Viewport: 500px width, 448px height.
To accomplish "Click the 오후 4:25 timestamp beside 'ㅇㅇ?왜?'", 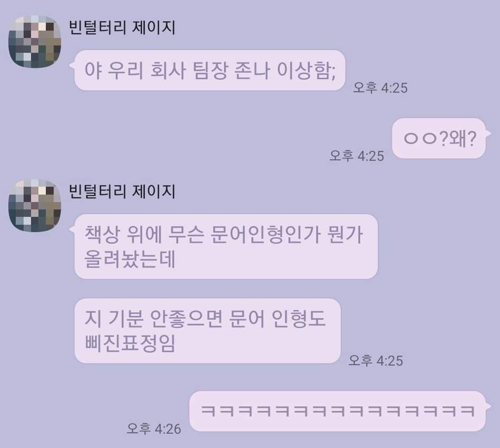I will click(x=357, y=156).
